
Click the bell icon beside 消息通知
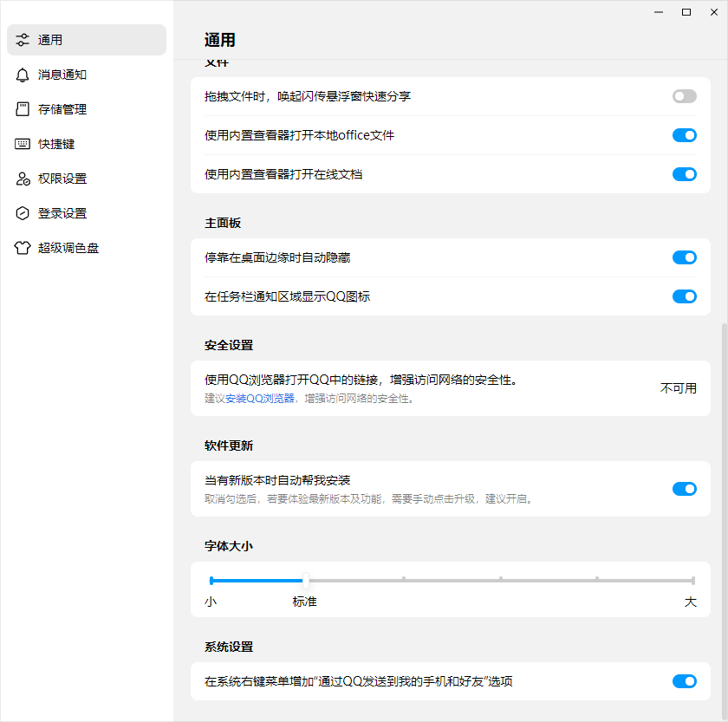coord(23,75)
